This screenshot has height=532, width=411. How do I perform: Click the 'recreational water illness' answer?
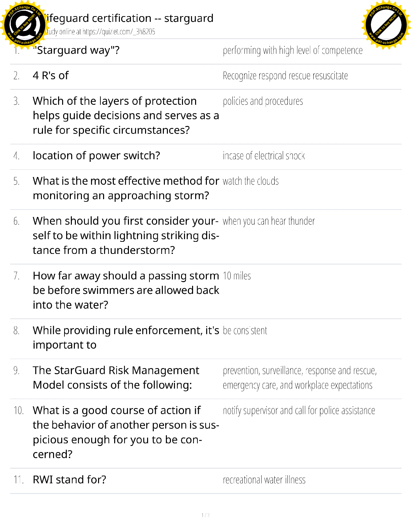(x=264, y=480)
